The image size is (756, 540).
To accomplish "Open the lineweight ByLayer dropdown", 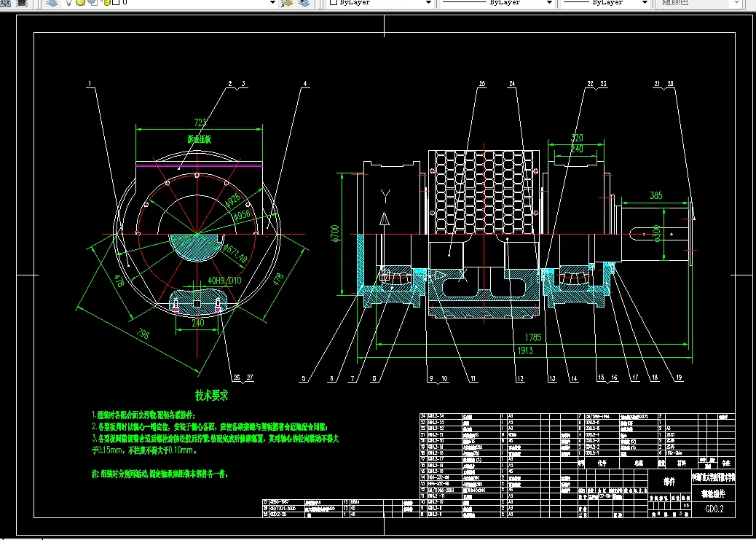I will (645, 3).
